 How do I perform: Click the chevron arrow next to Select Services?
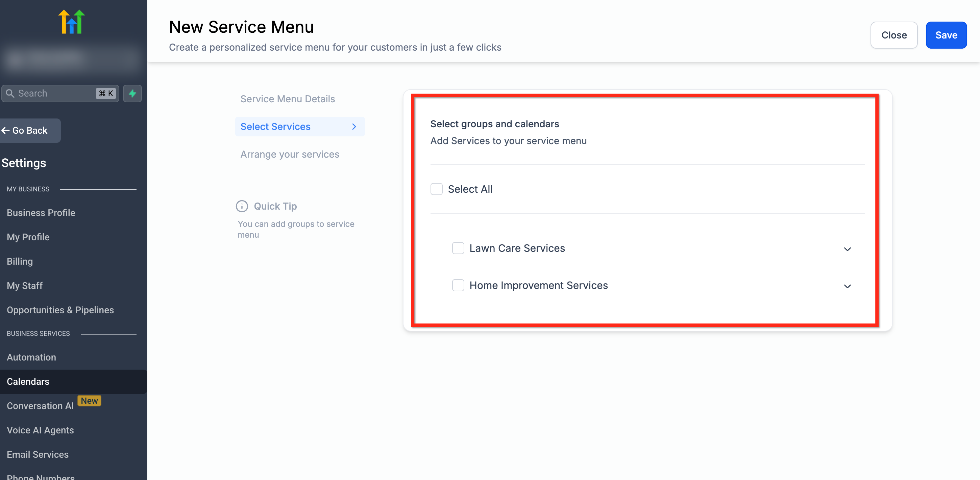[354, 127]
